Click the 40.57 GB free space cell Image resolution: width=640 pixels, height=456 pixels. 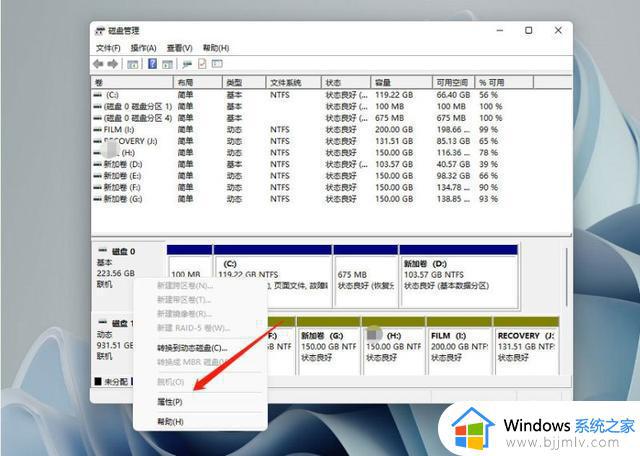tap(453, 164)
